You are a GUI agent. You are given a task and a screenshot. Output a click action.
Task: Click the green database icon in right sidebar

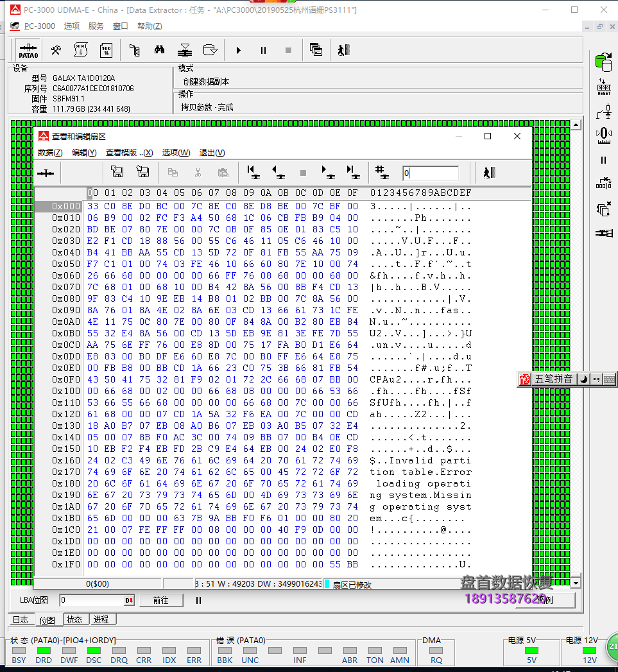pos(603,62)
